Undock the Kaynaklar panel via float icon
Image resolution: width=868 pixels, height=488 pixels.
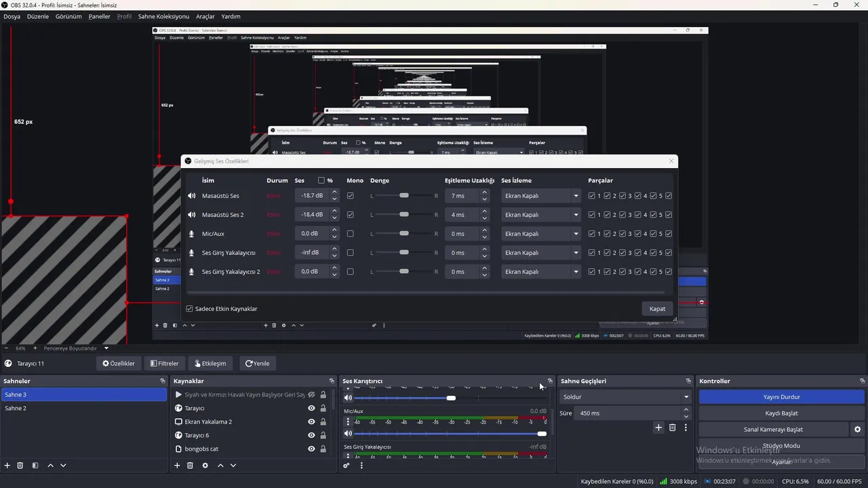(332, 381)
